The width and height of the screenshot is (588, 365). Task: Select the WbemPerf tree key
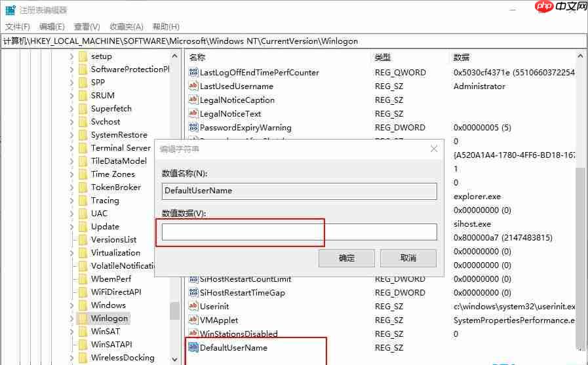(x=111, y=279)
